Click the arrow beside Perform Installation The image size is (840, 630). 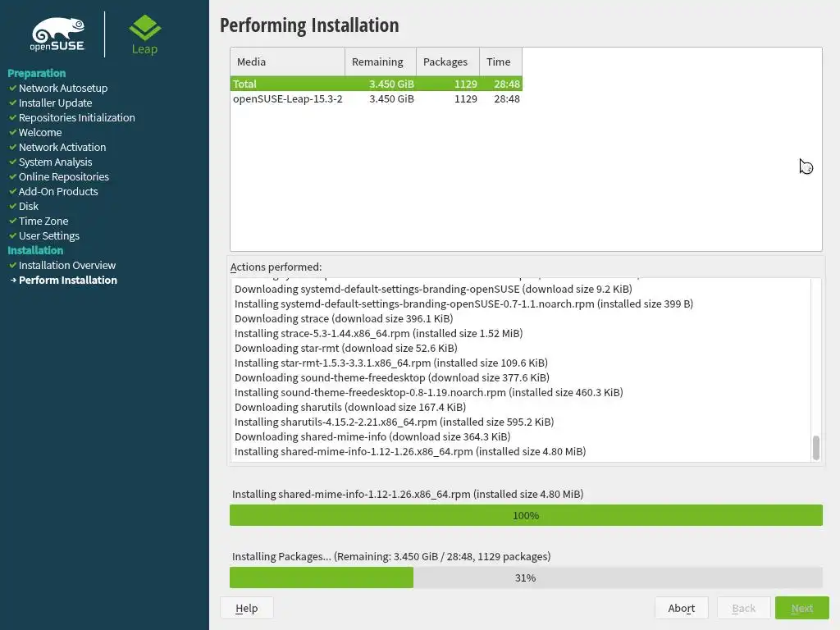point(13,281)
